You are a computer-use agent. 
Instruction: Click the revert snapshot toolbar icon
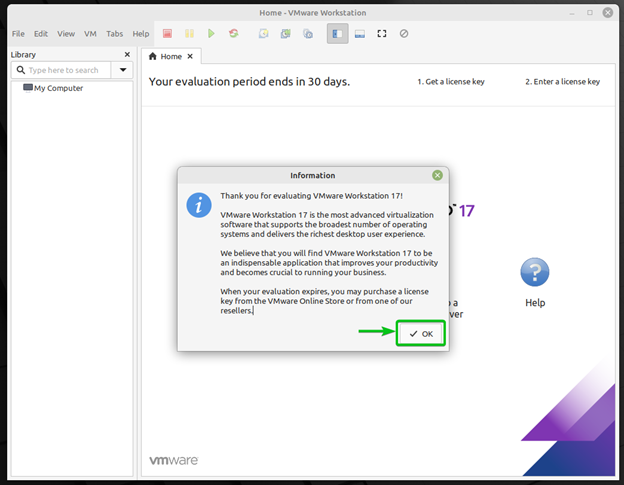tap(286, 33)
